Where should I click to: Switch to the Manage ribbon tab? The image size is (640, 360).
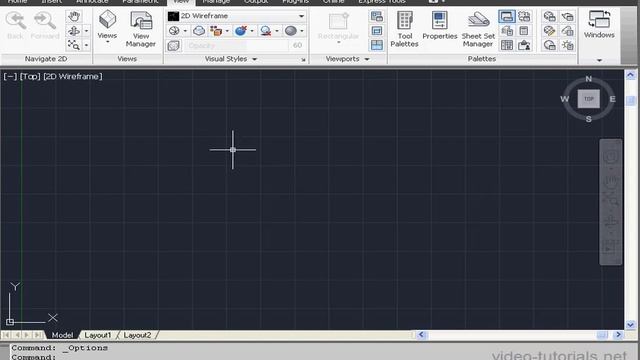coord(216,2)
